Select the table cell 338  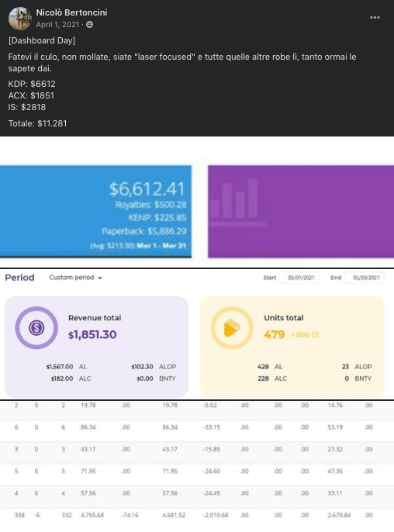pos(19,515)
